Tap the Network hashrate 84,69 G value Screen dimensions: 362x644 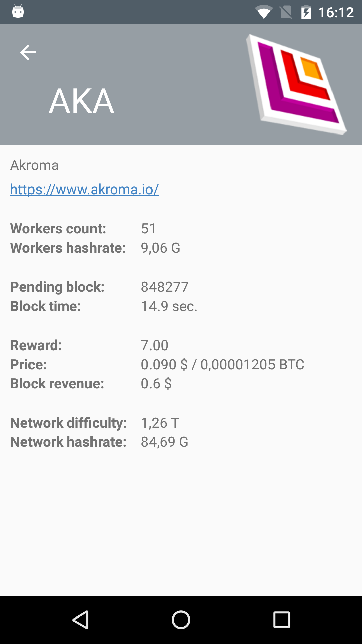pos(165,442)
